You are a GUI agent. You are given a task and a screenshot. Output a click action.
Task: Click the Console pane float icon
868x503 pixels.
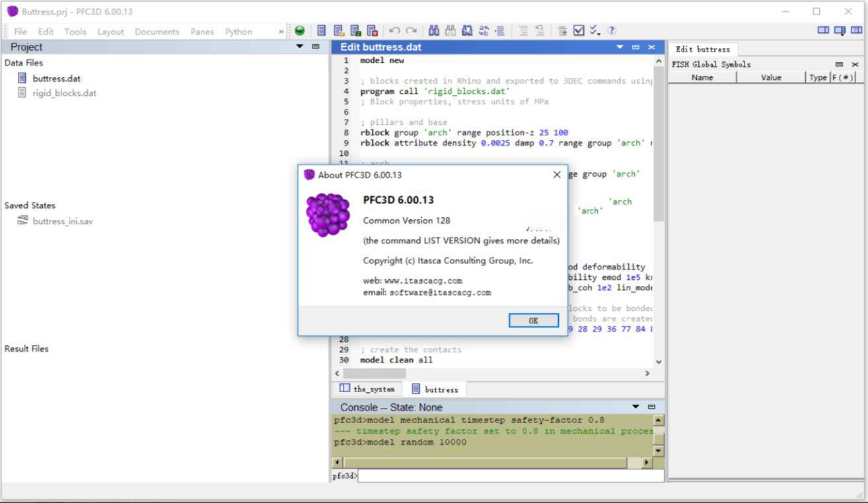point(651,407)
